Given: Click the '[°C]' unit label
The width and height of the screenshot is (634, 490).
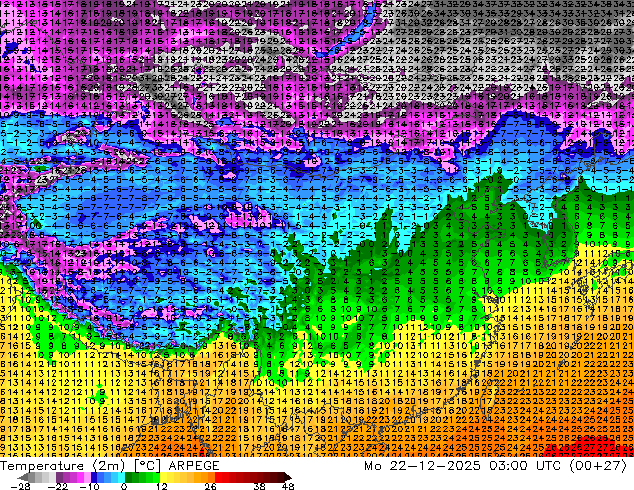Looking at the screenshot, I should (x=147, y=466).
